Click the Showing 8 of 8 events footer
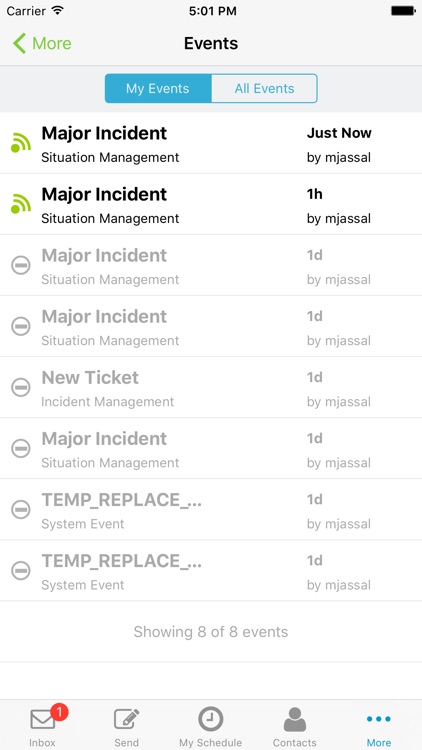The image size is (422, 750). pos(211,632)
